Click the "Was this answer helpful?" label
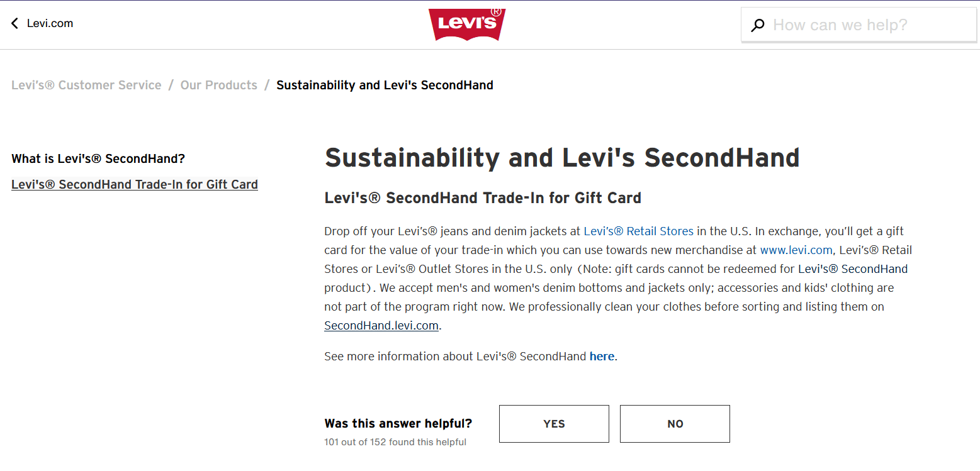Viewport: 980px width, 471px height. 398,423
